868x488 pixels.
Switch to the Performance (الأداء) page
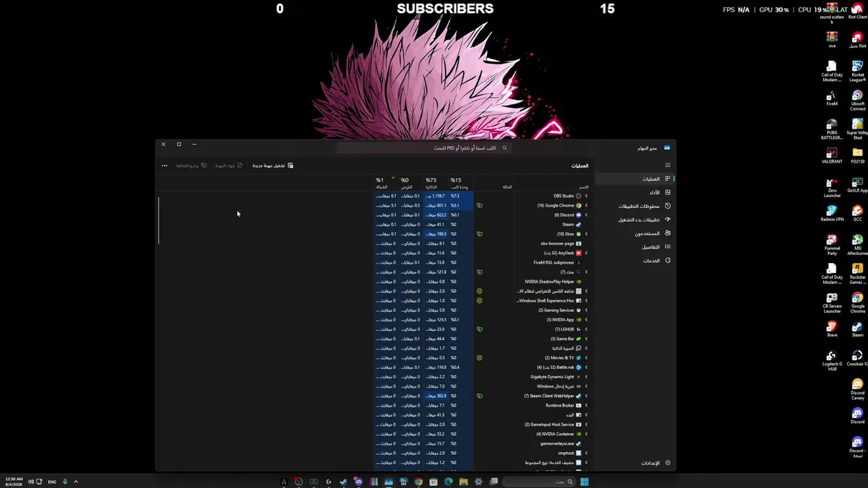(x=634, y=192)
